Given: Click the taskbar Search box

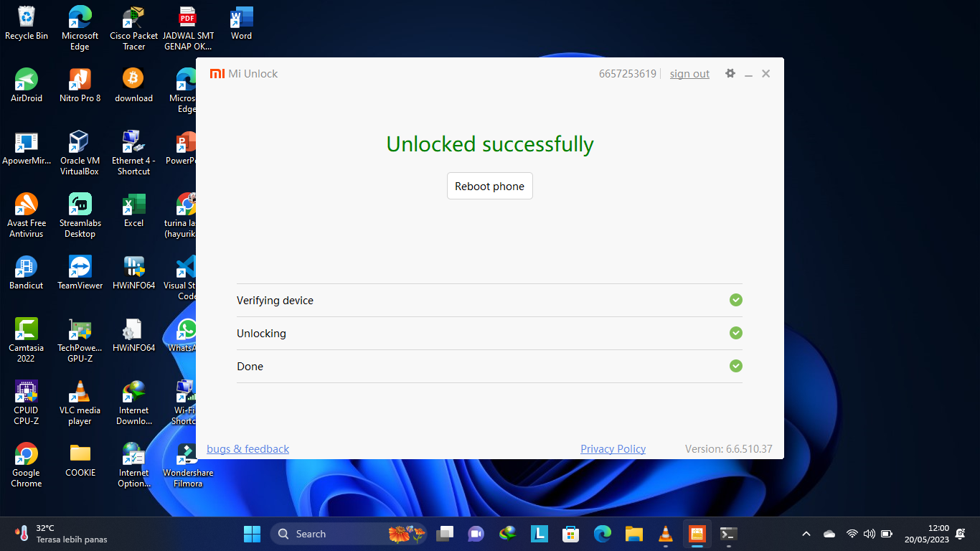Looking at the screenshot, I should [349, 534].
